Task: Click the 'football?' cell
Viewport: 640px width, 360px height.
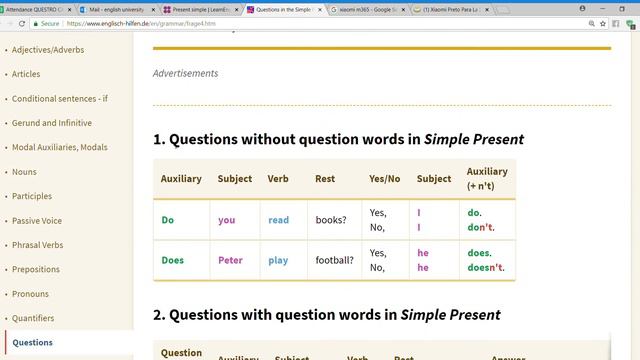Action: click(334, 260)
